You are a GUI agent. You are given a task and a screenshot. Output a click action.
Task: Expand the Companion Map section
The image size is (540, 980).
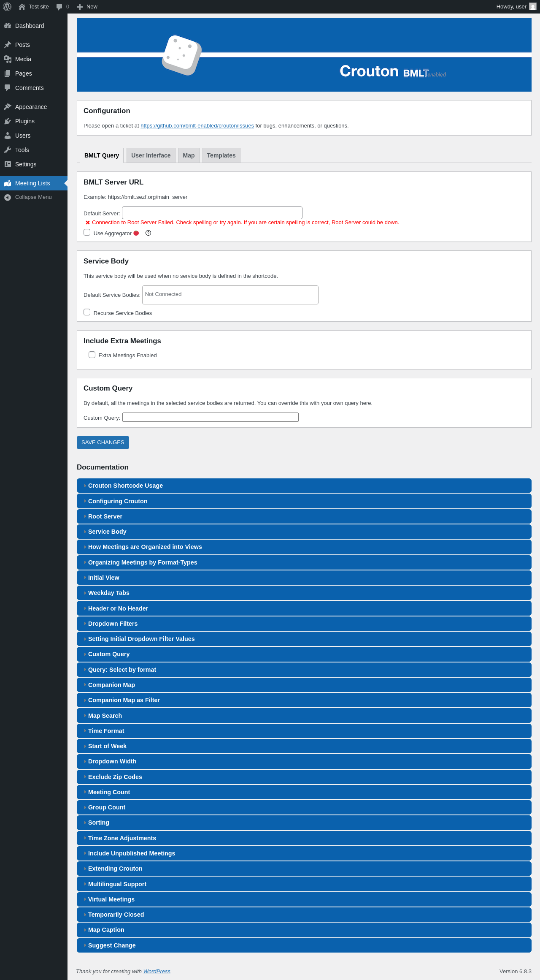(x=304, y=685)
